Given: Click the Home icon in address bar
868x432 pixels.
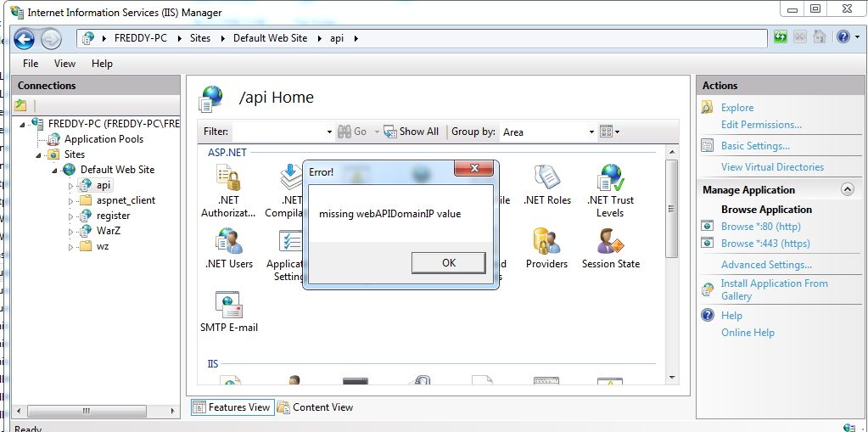Looking at the screenshot, I should 820,37.
